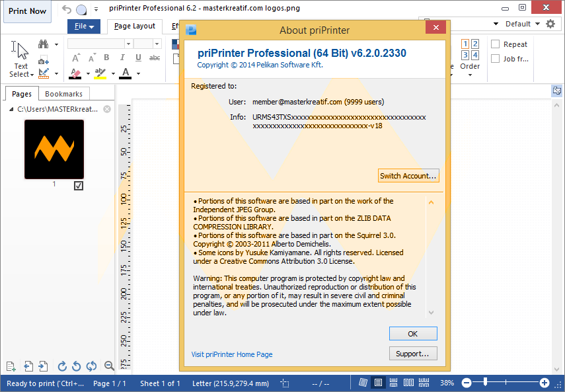Open font color dropdown arrow
Image resolution: width=565 pixels, height=392 pixels.
[138, 74]
